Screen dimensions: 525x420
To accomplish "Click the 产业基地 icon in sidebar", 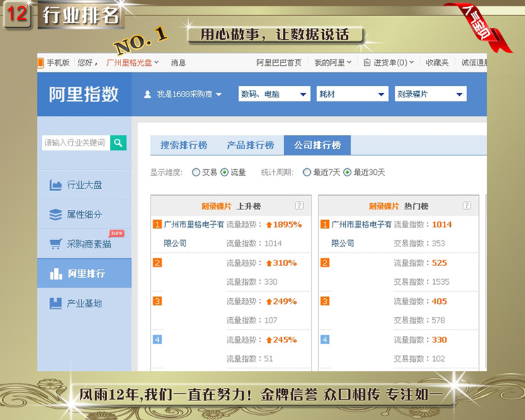I will tap(56, 303).
